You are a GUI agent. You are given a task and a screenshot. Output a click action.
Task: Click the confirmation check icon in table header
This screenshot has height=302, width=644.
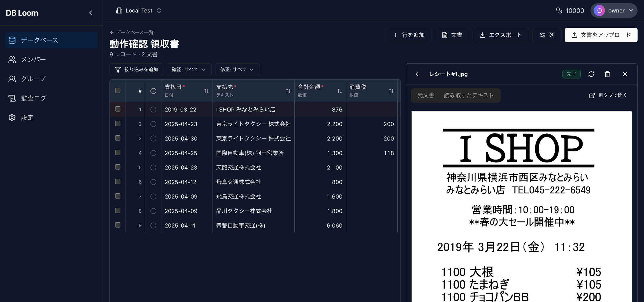coord(153,91)
